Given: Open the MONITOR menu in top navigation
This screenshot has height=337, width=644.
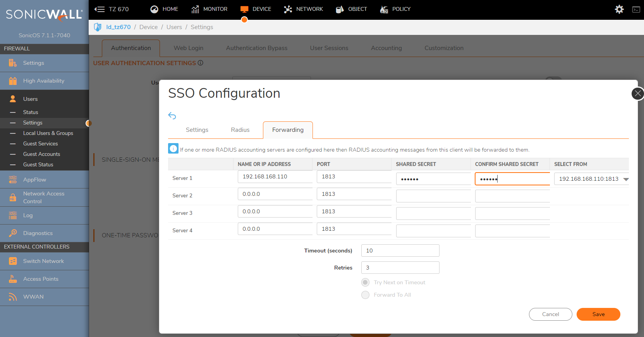Looking at the screenshot, I should 210,9.
